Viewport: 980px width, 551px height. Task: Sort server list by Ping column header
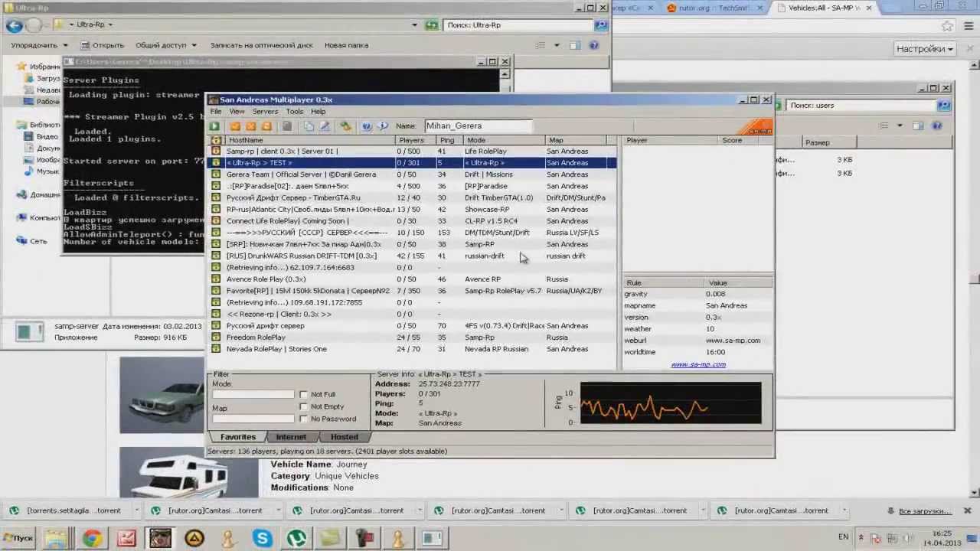[x=448, y=140]
